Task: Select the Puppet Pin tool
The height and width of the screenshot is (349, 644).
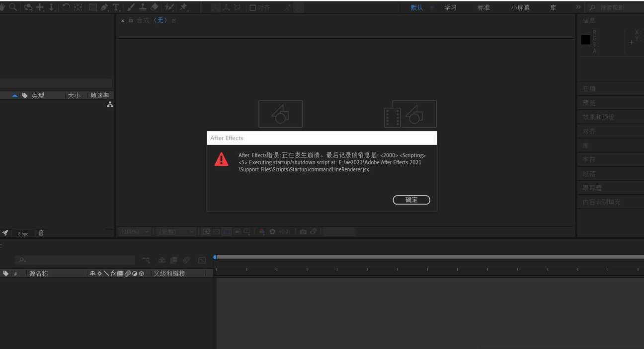Action: [183, 7]
